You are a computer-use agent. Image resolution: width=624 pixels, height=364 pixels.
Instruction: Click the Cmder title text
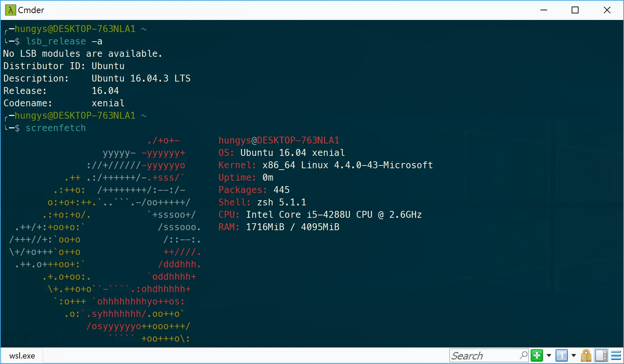coord(31,10)
